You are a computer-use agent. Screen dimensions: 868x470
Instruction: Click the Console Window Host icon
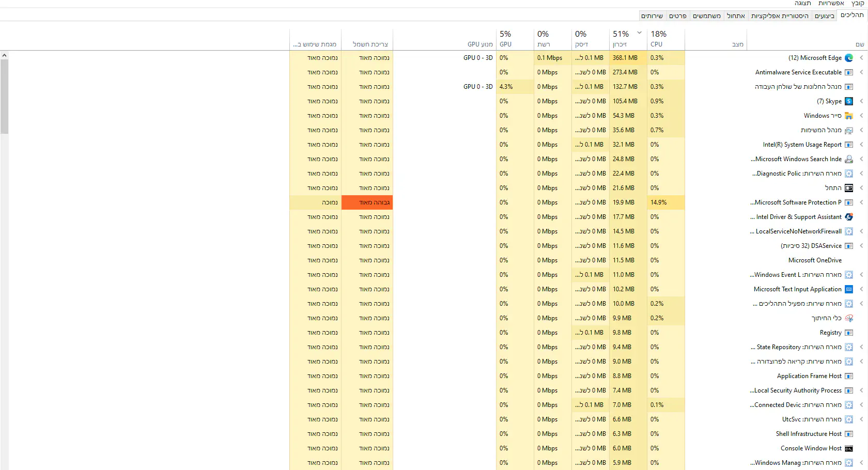click(x=848, y=448)
